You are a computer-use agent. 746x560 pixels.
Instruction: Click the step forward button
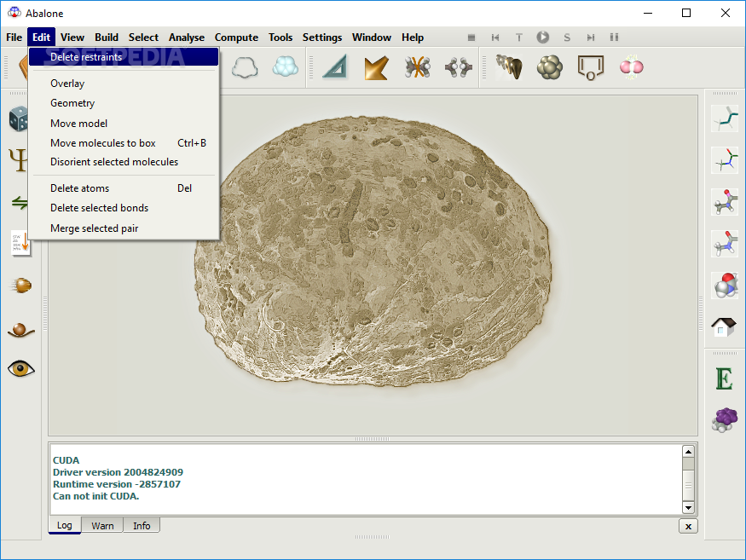click(591, 38)
